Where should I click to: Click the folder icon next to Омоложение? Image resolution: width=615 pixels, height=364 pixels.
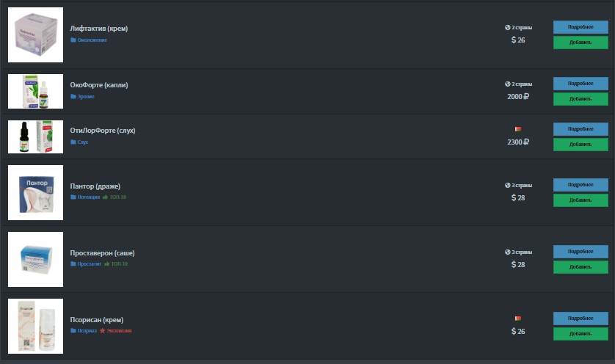point(73,40)
